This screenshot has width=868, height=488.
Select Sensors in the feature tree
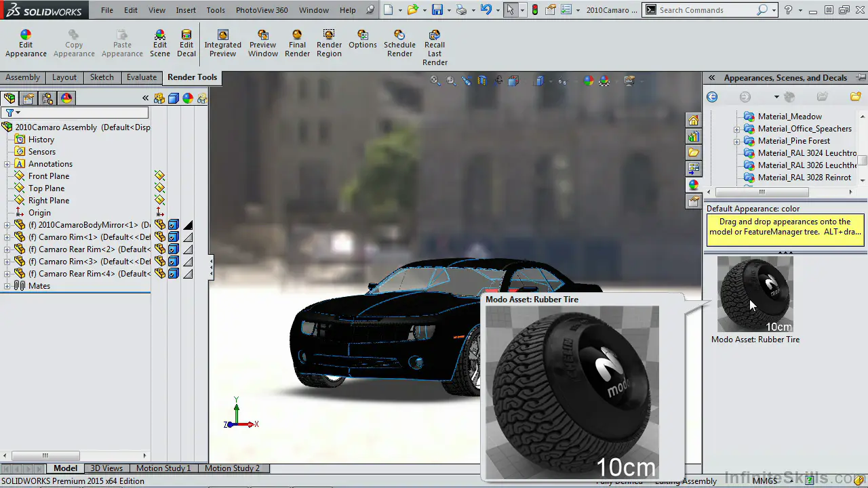pyautogui.click(x=41, y=152)
